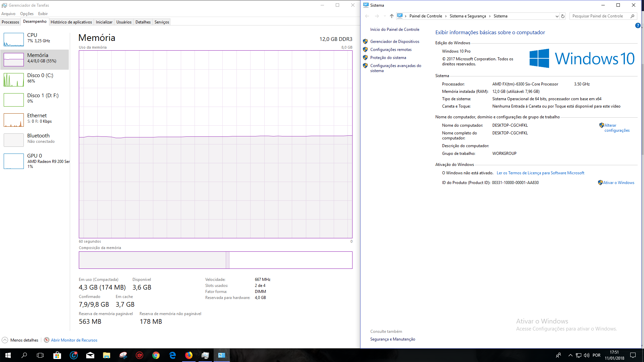Open Abrir Monitor de Recursos link
Viewport: 644px width, 362px height.
click(x=74, y=340)
